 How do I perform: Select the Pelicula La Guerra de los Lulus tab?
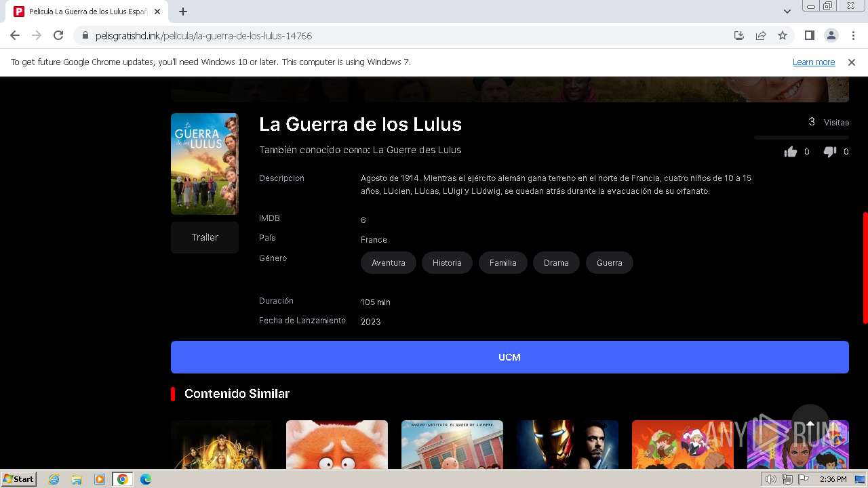click(88, 12)
